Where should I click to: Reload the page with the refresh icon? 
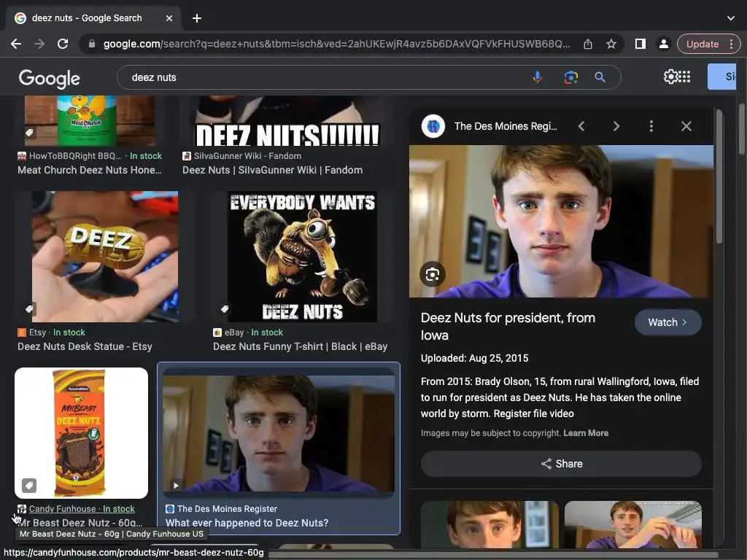63,44
